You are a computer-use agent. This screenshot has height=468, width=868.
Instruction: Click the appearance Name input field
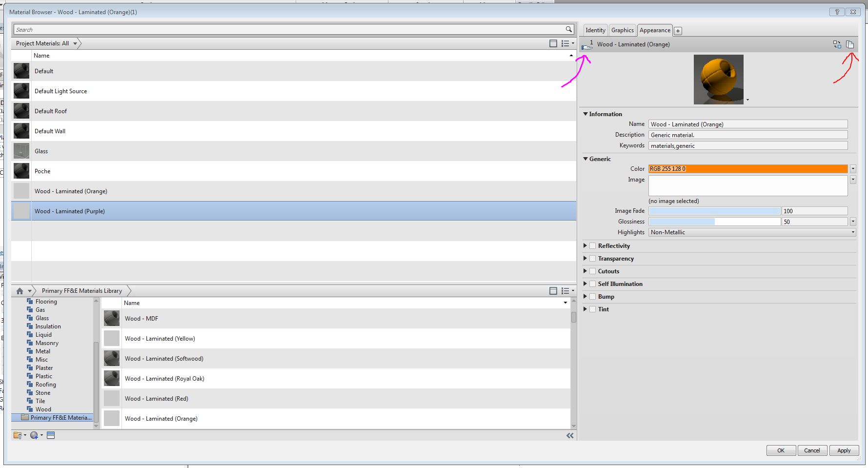pos(748,124)
